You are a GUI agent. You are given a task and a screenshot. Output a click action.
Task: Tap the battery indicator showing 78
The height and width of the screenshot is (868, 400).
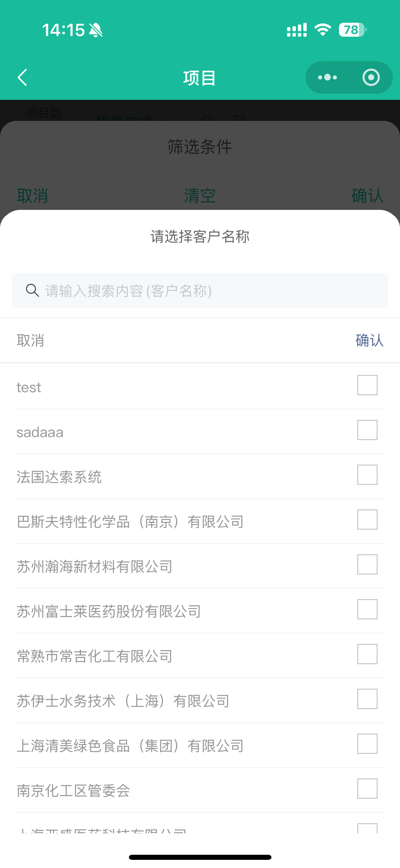(x=352, y=30)
